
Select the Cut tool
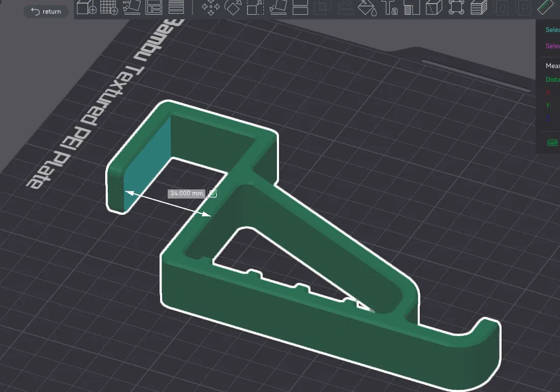click(300, 8)
